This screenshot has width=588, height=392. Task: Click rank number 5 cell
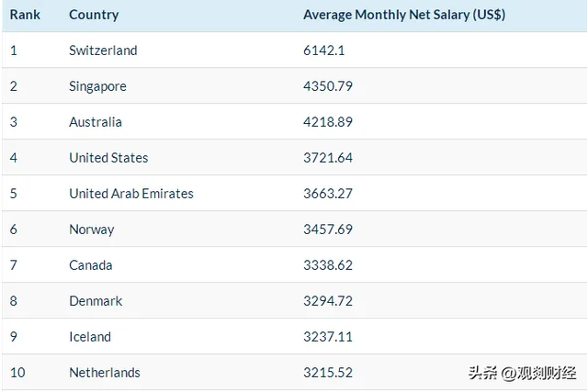pos(14,194)
